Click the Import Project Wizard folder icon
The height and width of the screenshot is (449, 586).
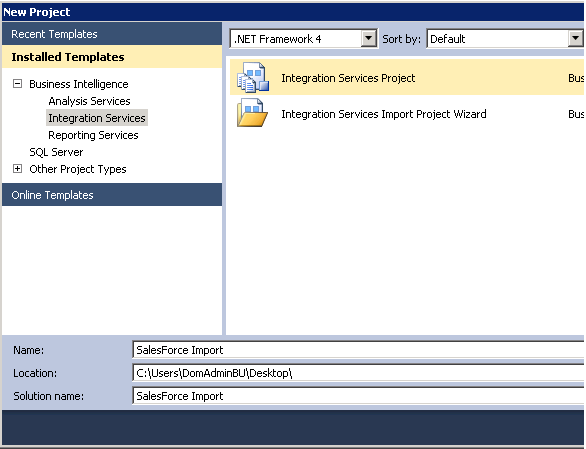[x=252, y=113]
